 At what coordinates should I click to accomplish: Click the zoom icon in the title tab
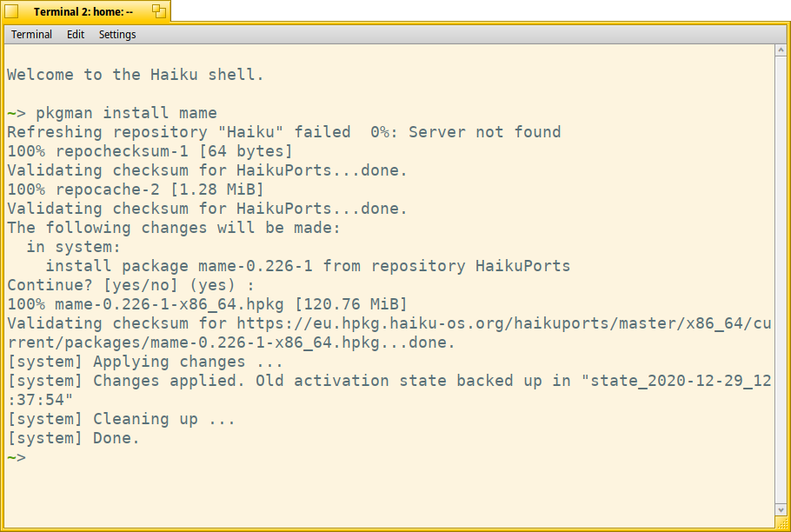tap(159, 11)
